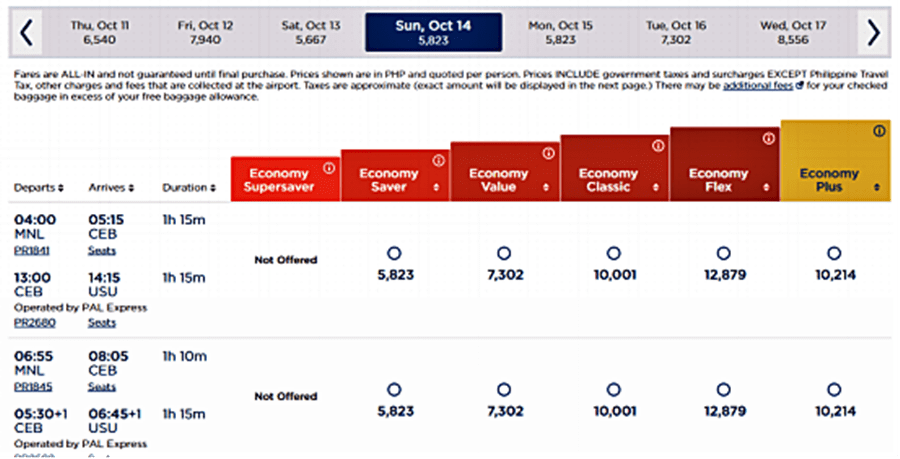The image size is (900, 459).
Task: Select 12,879 Economy Flex fare for 04:00 flight
Action: pos(724,254)
